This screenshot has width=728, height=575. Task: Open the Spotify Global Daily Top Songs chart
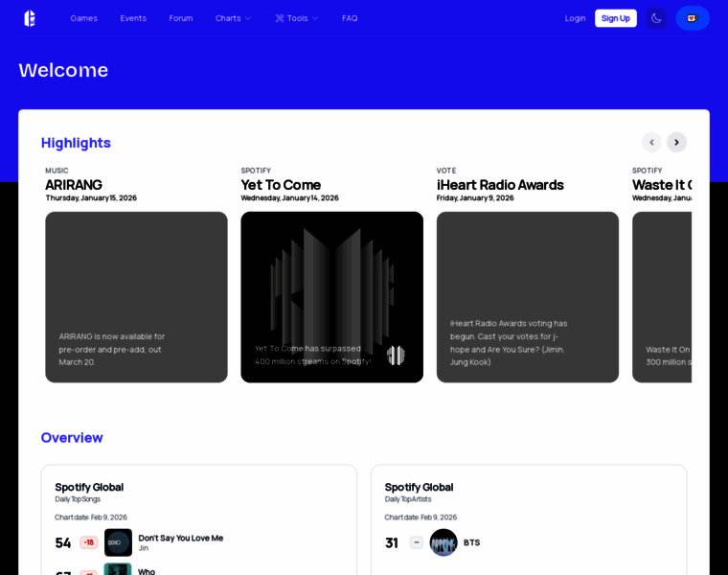(89, 487)
